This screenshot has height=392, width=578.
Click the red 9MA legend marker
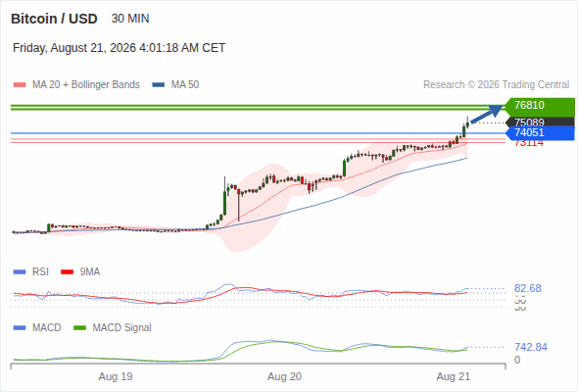(67, 272)
